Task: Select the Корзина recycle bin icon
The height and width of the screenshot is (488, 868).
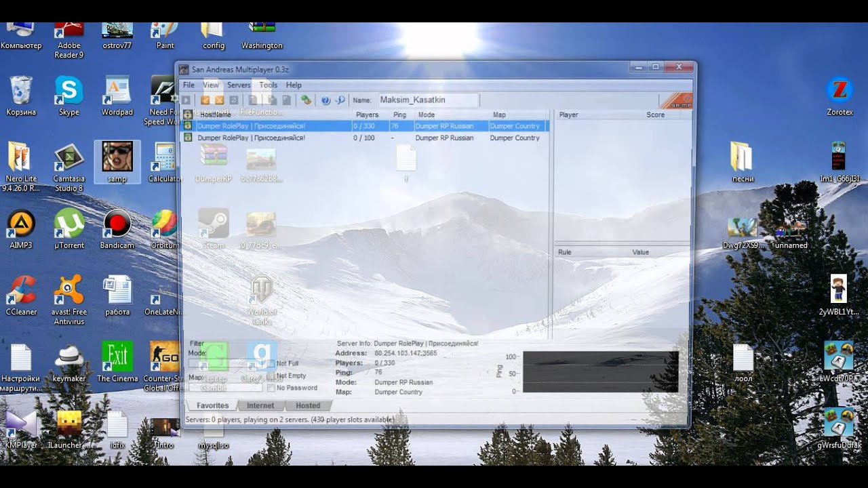Action: tap(21, 97)
